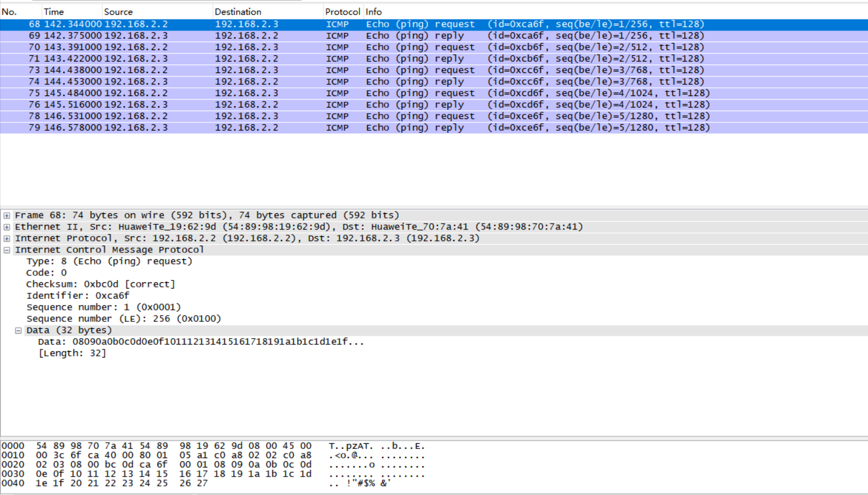Select packet number 71 at time 143.422000
868x495 pixels.
coord(434,59)
